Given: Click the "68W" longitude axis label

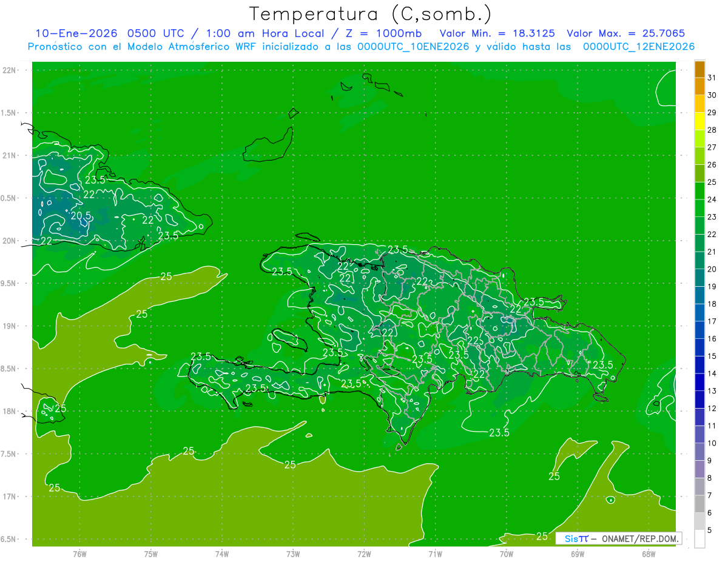Looking at the screenshot, I should [649, 554].
